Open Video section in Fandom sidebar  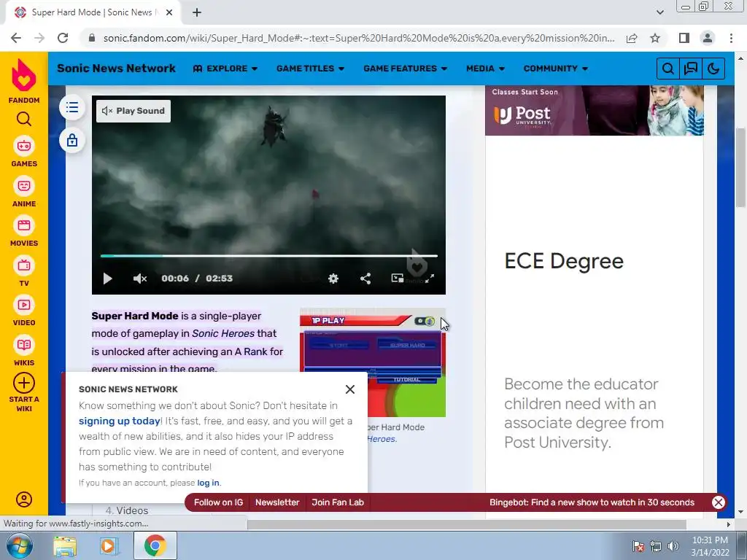tap(24, 311)
